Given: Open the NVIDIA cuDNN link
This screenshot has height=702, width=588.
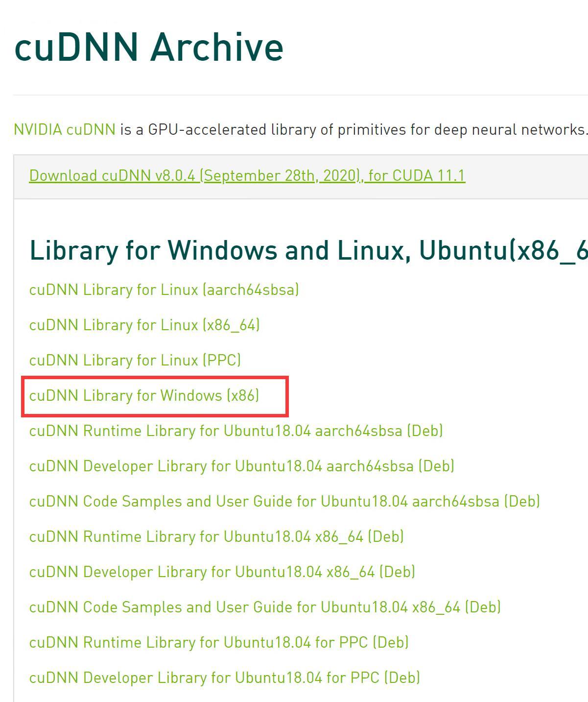Looking at the screenshot, I should coord(64,130).
